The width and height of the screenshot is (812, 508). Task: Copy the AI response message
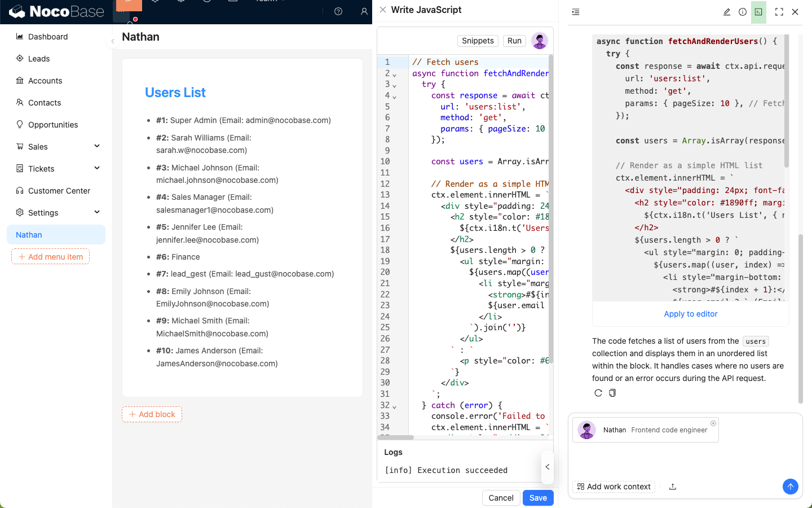click(x=612, y=393)
